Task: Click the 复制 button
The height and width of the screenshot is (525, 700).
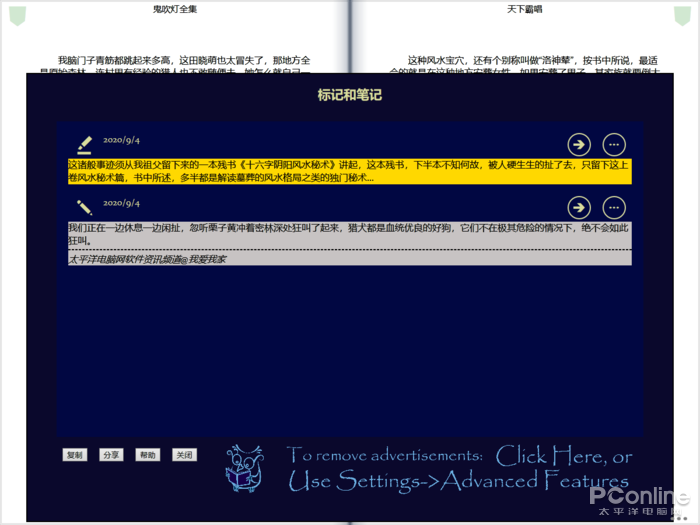Action: (75, 455)
